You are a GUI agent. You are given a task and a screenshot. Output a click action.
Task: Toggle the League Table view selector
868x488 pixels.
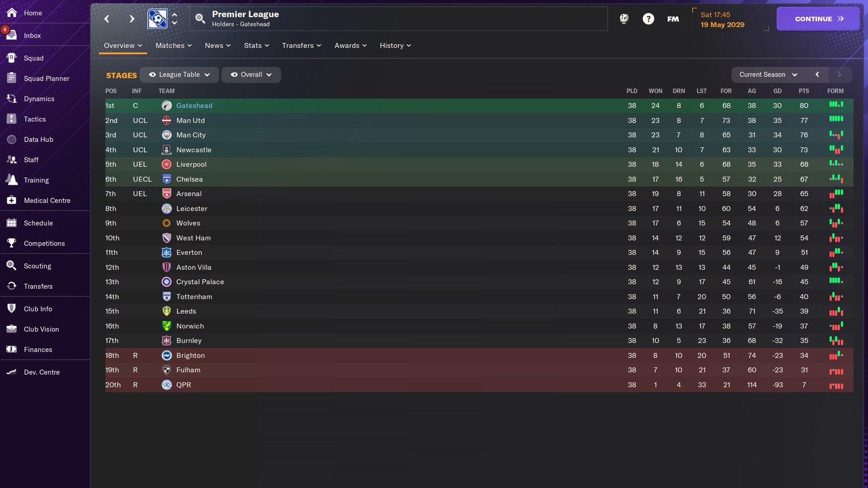[x=179, y=75]
